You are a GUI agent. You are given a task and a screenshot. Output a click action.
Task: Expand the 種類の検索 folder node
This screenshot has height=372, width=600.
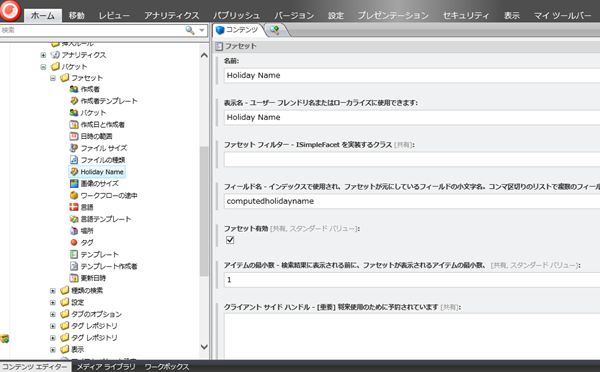pyautogui.click(x=53, y=291)
